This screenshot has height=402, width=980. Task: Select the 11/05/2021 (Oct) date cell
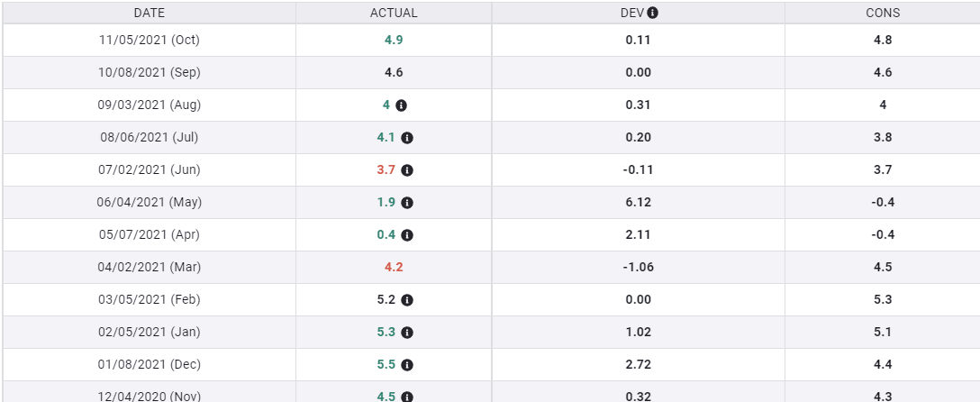pos(149,41)
